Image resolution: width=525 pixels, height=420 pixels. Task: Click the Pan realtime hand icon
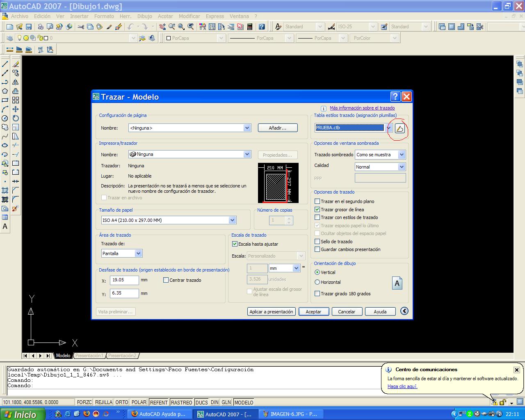162,27
